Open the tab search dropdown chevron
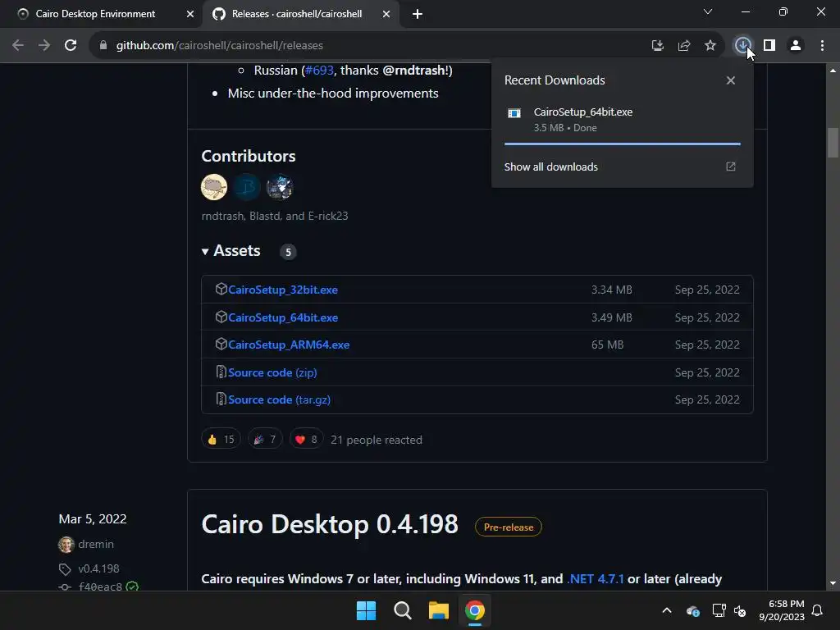 [x=708, y=11]
